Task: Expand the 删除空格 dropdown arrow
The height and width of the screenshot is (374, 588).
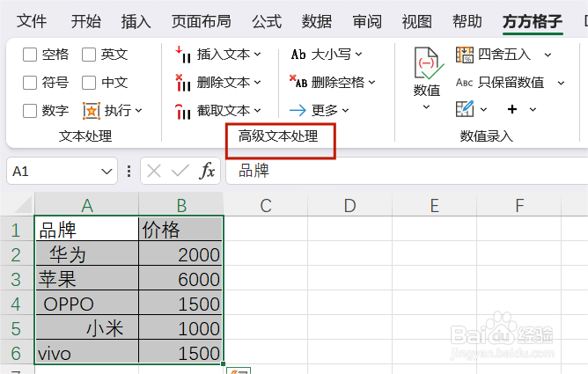Action: (x=371, y=83)
